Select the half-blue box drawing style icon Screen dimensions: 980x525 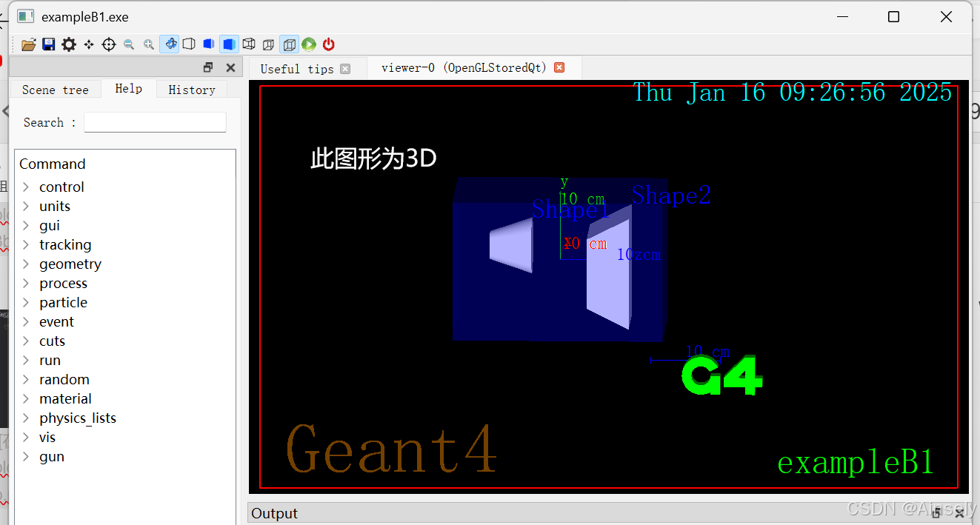(x=209, y=44)
